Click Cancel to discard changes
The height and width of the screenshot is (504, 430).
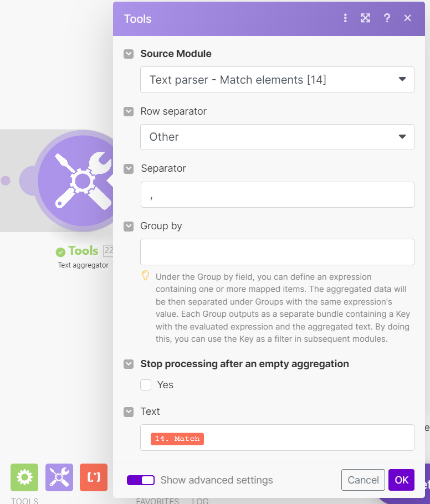[363, 480]
